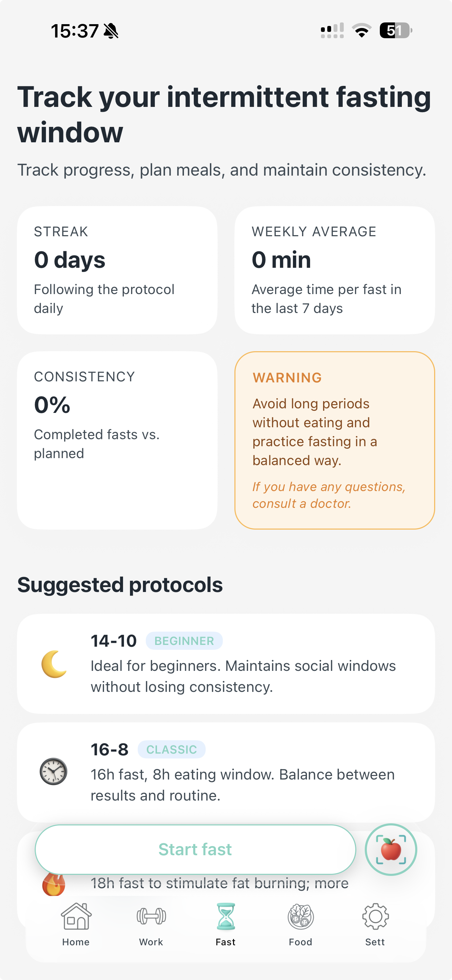The height and width of the screenshot is (980, 452).
Task: Tap the CLASSIC badge label
Action: tap(172, 749)
